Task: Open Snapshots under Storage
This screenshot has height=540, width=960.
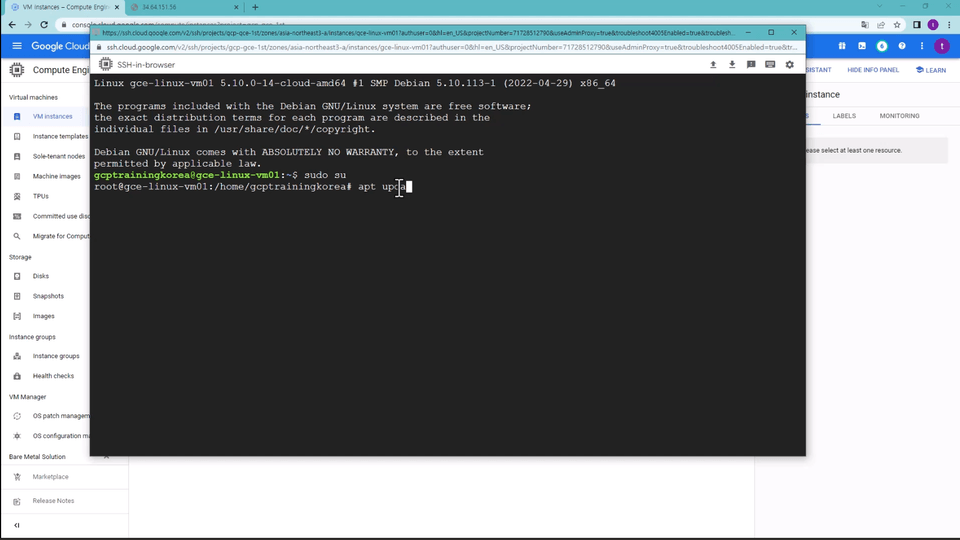Action: click(x=48, y=296)
